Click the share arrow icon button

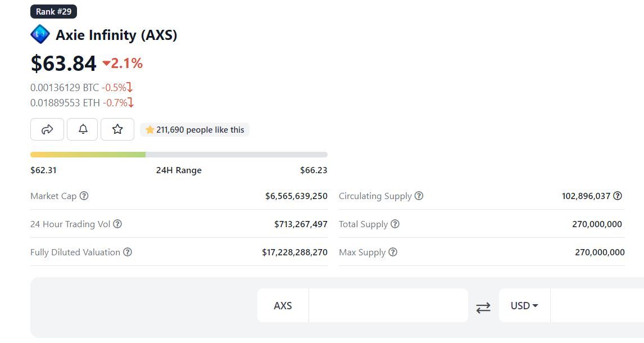point(47,129)
